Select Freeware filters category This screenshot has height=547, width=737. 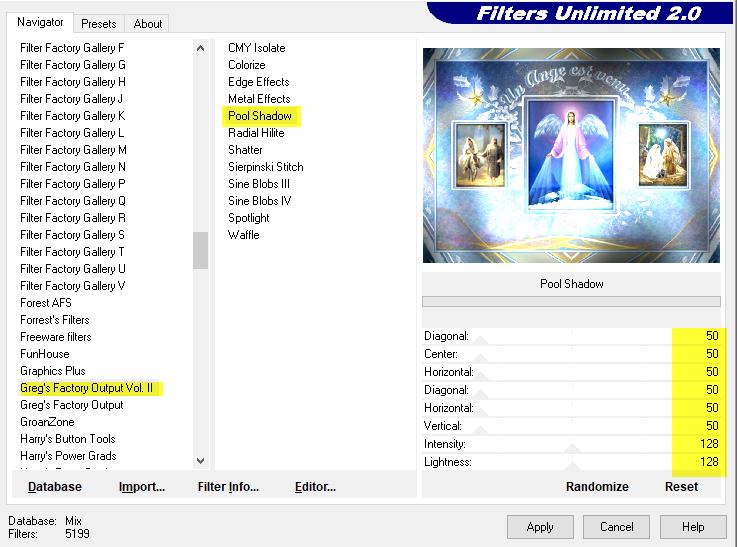(55, 336)
